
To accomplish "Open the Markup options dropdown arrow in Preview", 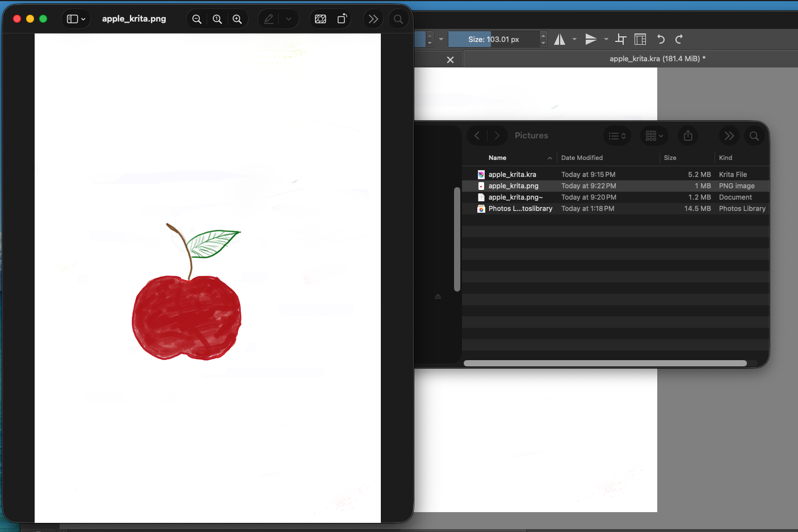I will 288,19.
